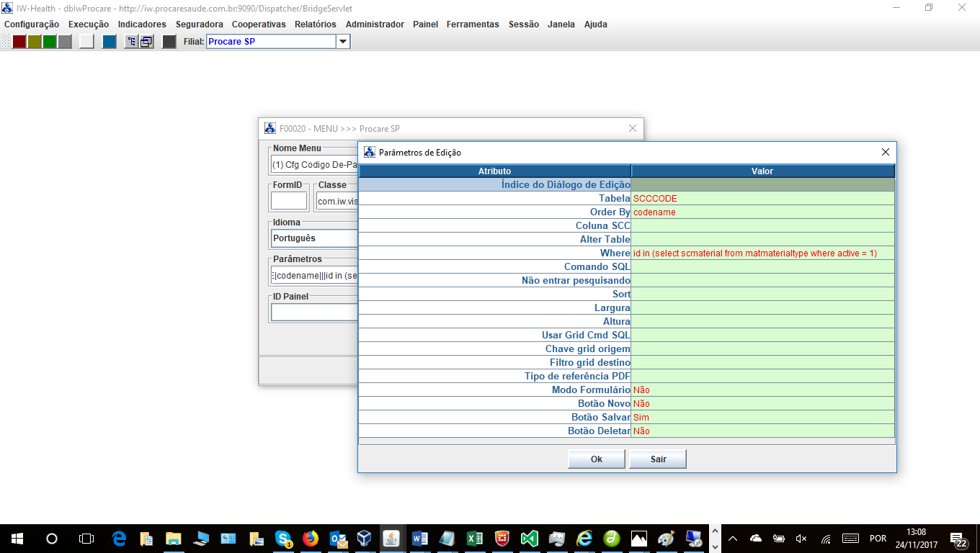
Task: Open the Ferramentas menu
Action: click(473, 24)
